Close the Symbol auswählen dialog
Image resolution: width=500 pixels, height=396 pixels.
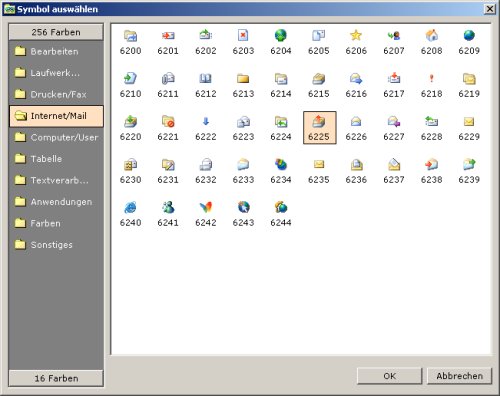click(x=490, y=9)
